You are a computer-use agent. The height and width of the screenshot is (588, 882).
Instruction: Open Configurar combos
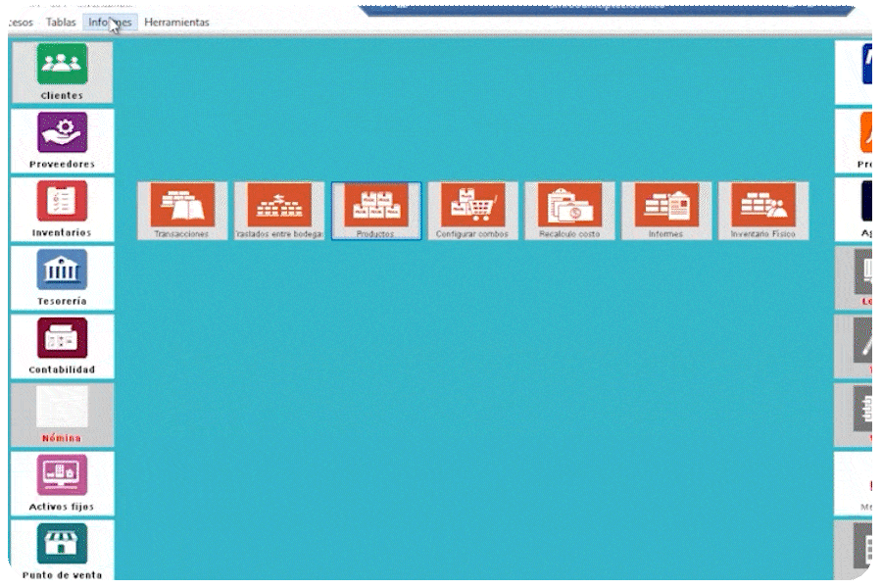coord(473,211)
